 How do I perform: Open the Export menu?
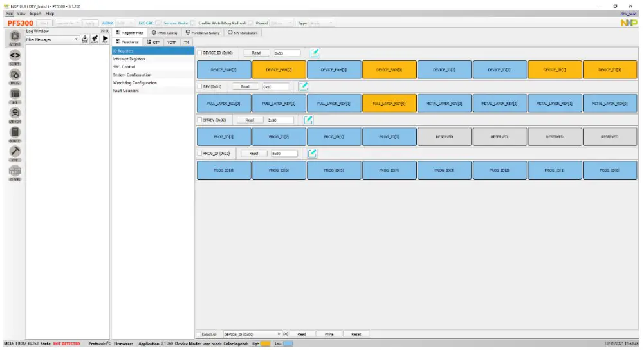35,14
